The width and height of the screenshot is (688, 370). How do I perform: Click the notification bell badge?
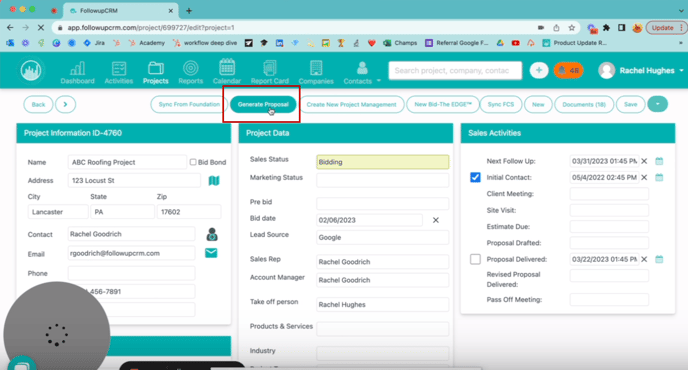[x=568, y=70]
